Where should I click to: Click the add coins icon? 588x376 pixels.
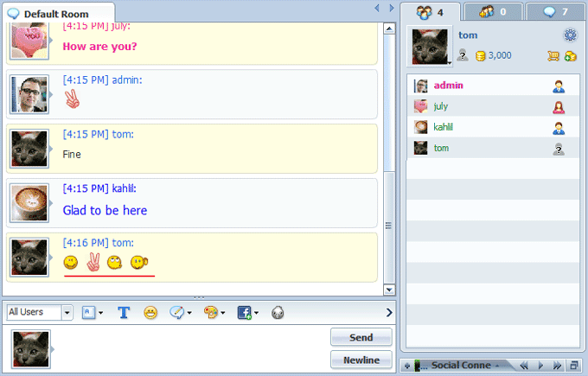[570, 55]
